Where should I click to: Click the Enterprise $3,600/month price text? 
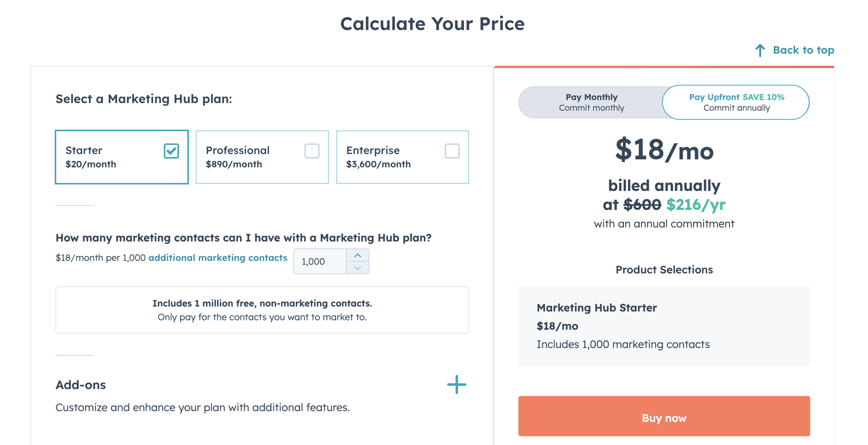click(x=378, y=164)
